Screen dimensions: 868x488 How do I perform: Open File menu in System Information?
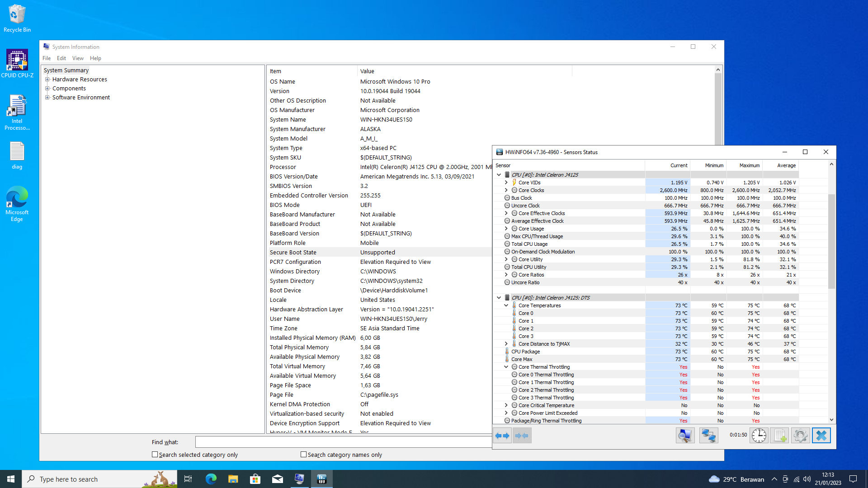[47, 58]
